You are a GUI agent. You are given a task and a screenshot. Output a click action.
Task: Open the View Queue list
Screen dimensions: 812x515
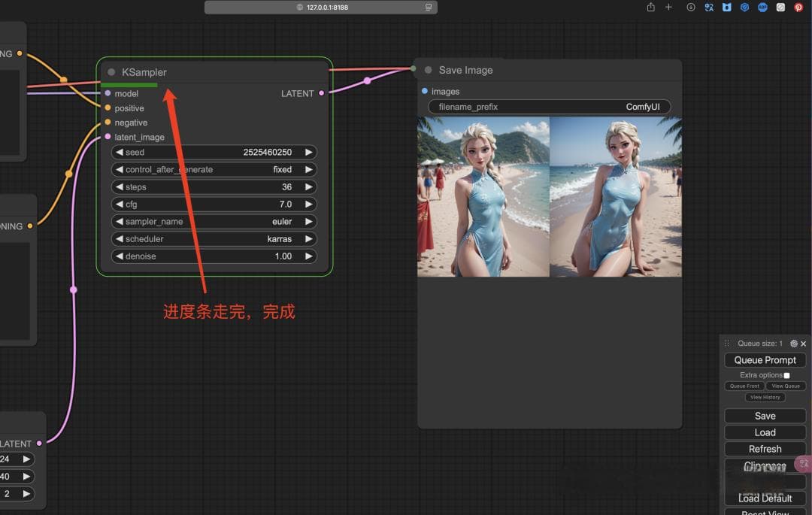[786, 386]
